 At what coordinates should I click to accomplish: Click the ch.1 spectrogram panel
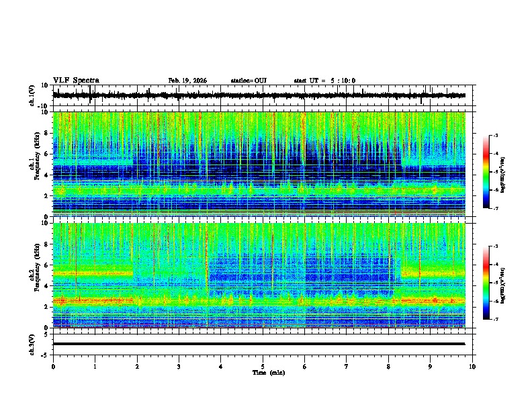259,164
